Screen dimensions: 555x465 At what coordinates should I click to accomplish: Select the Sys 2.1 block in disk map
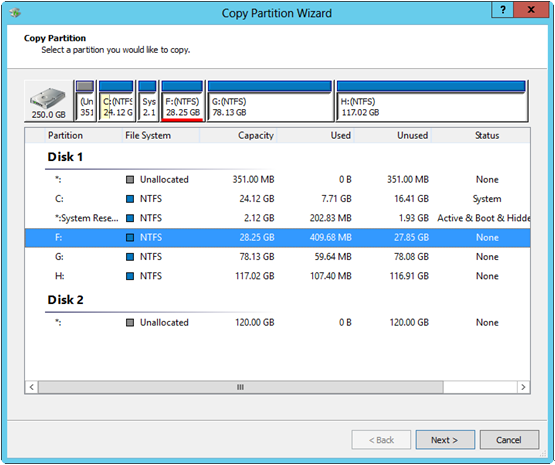[148, 101]
